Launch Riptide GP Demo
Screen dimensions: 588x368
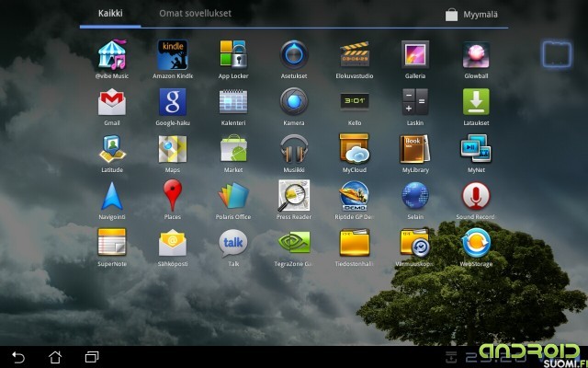(355, 196)
